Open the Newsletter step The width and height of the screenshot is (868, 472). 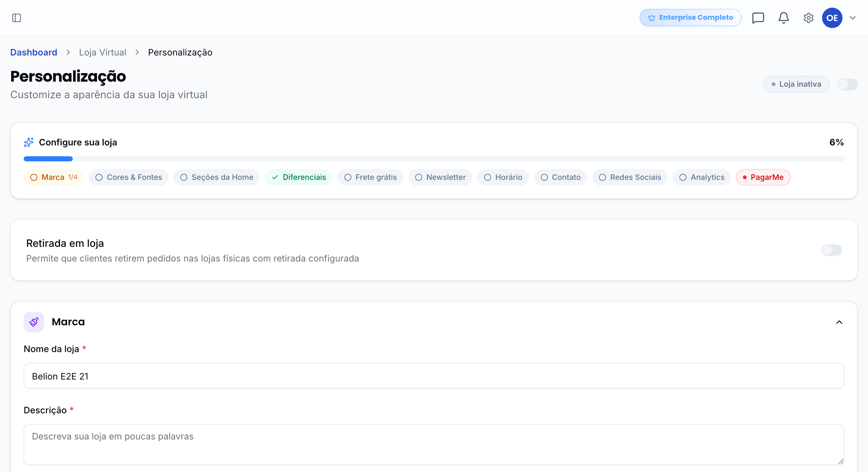[440, 177]
